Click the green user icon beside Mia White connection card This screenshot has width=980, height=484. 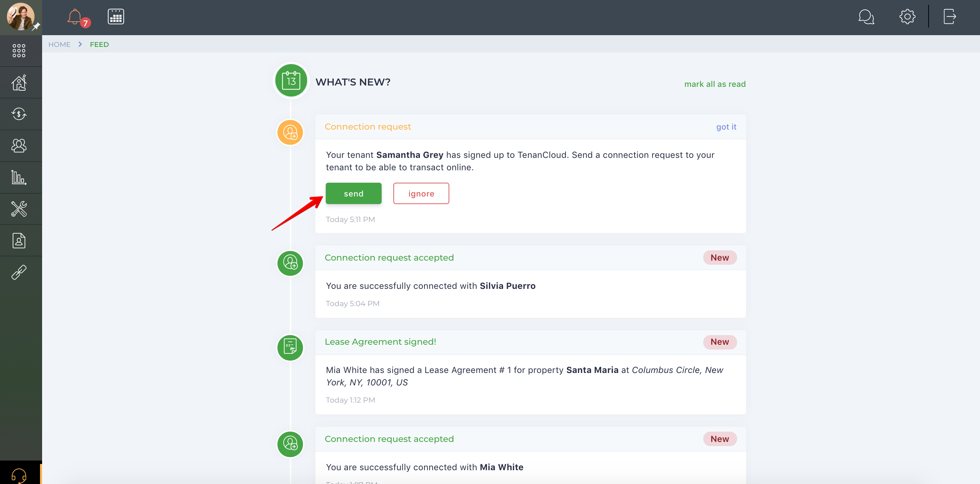point(290,444)
